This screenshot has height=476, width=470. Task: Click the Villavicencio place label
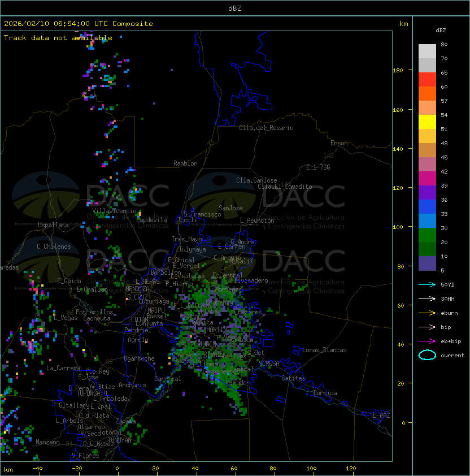coord(115,211)
